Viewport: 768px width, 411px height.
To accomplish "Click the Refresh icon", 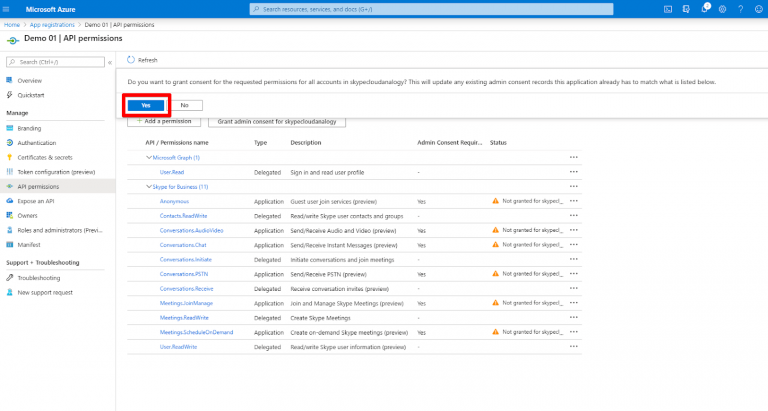I will tap(131, 60).
